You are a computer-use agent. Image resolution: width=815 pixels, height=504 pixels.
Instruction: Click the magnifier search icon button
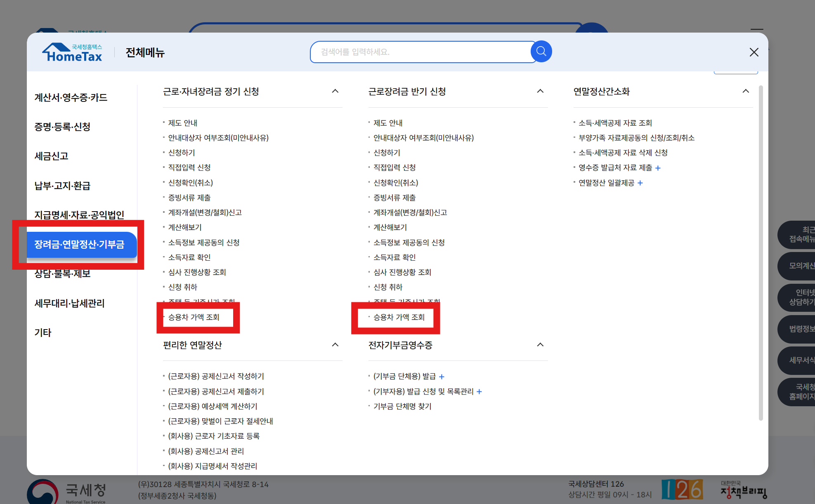[x=541, y=52]
